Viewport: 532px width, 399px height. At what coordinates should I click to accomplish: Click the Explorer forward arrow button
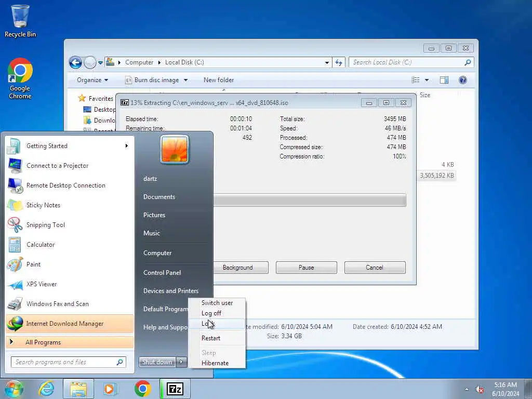coord(90,62)
